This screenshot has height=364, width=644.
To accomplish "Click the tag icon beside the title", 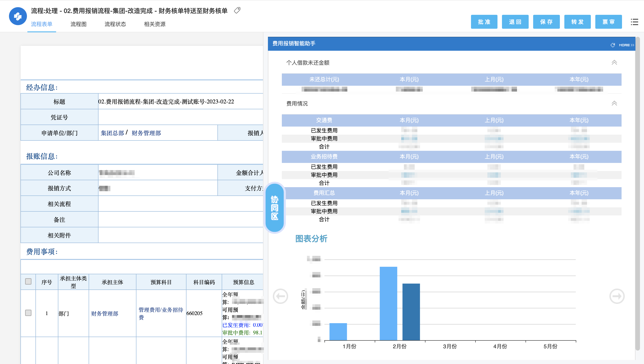I will (x=237, y=11).
